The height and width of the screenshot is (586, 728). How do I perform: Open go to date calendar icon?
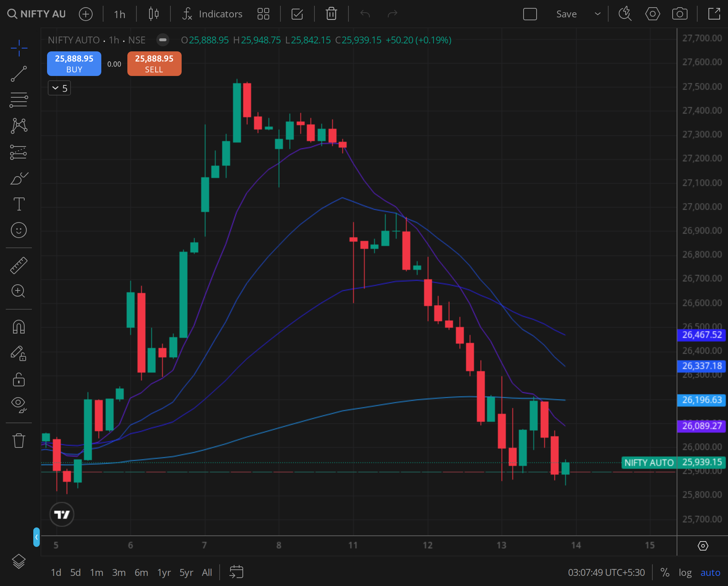point(236,572)
